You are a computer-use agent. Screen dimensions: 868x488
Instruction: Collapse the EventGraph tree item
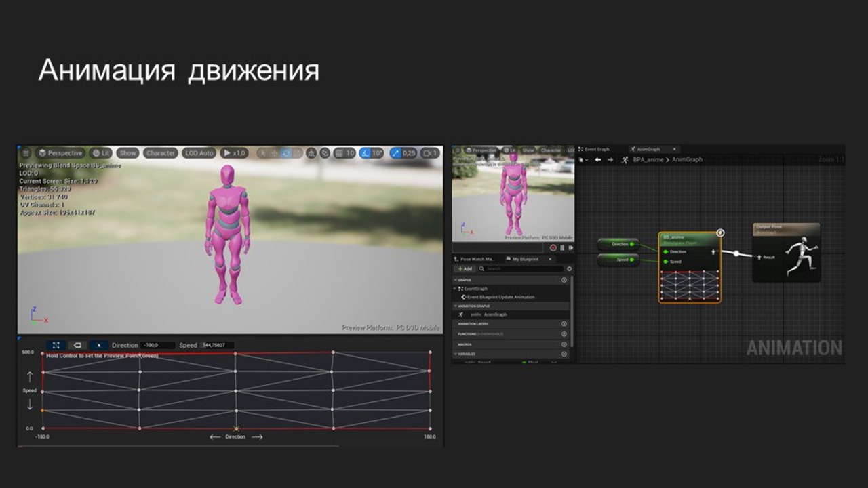(456, 289)
